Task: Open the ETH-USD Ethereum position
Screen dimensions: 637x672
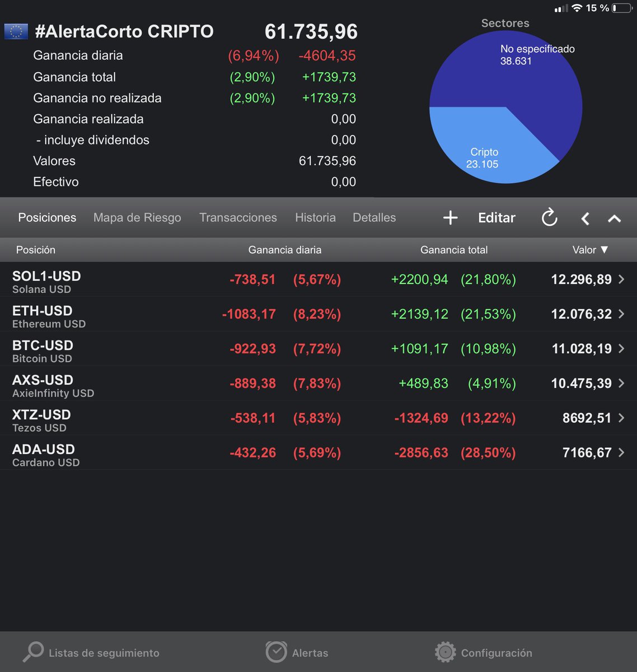Action: coord(318,314)
